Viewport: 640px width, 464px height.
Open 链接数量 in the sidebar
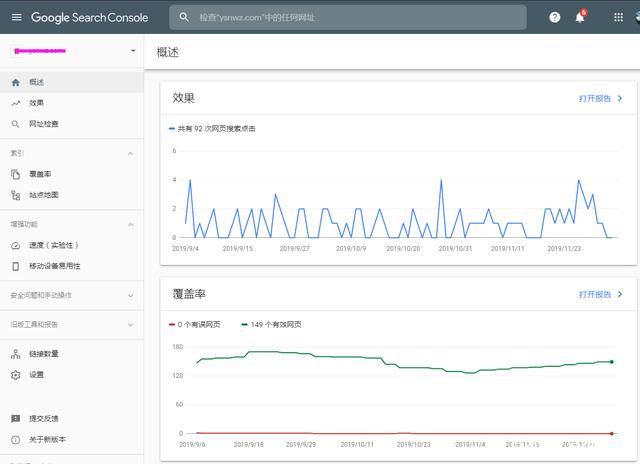pyautogui.click(x=71, y=354)
